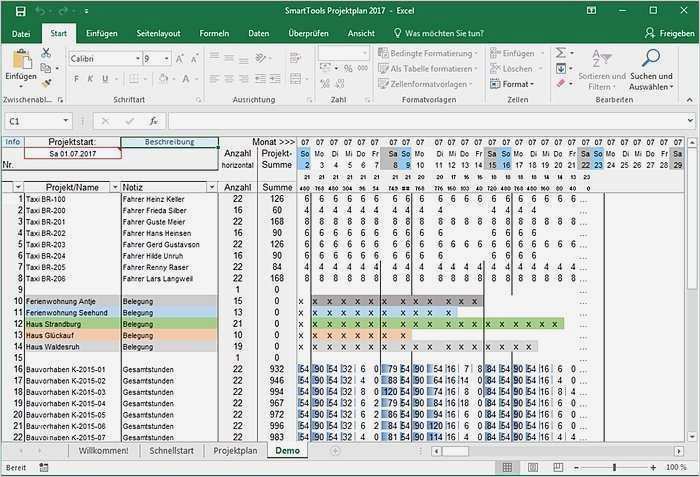Click the insert function fx icon
The image size is (700, 477).
click(x=153, y=121)
